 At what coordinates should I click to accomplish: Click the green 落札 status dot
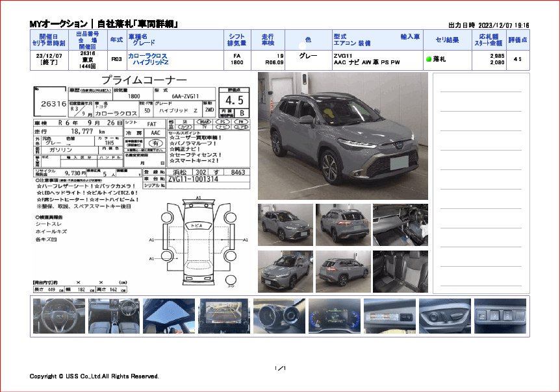(429, 59)
